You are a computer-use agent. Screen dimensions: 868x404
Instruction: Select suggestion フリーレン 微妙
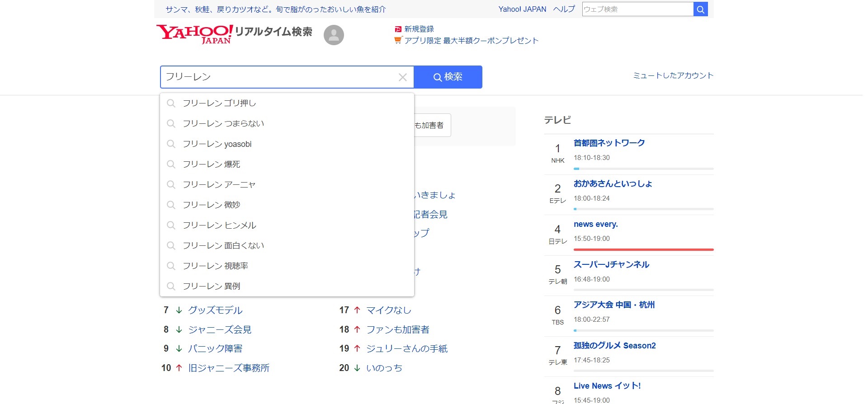(287, 205)
